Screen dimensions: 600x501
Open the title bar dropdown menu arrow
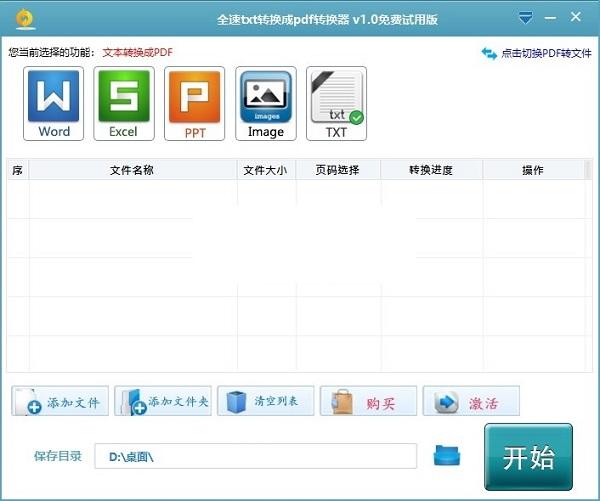coord(526,19)
